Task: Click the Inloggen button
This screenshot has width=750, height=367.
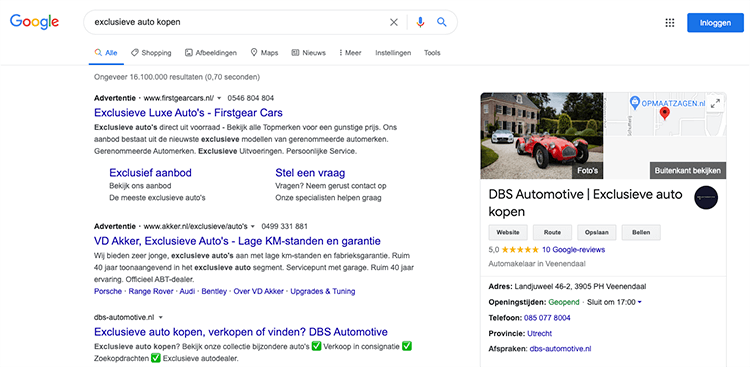Action: pos(715,22)
